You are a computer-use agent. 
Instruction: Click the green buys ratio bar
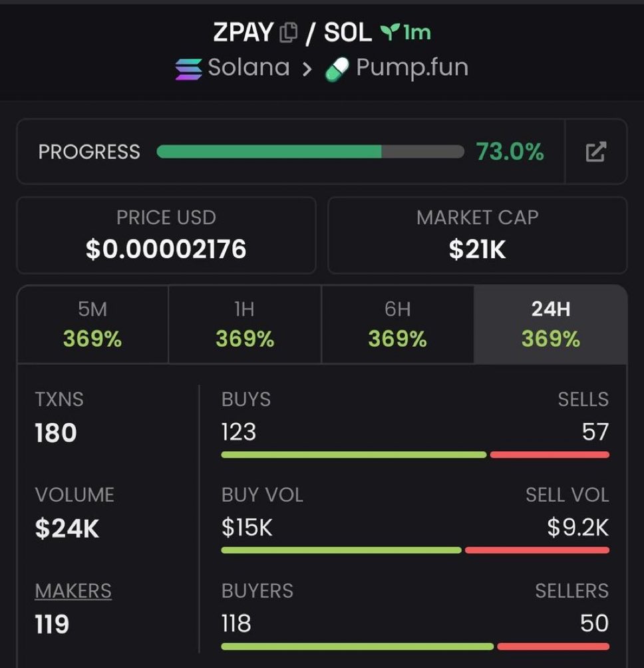(353, 455)
